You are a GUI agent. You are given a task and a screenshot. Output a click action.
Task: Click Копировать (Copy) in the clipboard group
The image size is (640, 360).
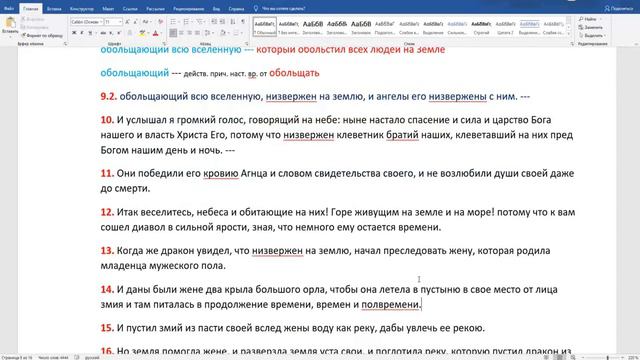35,27
